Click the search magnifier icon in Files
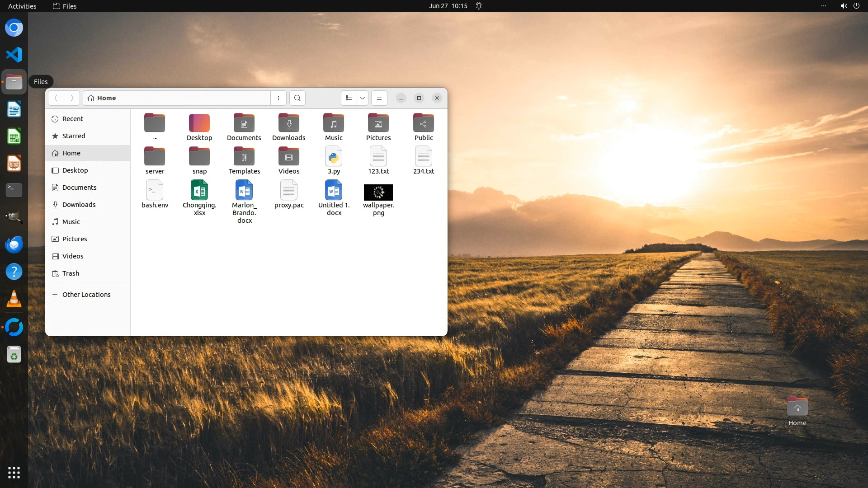This screenshot has width=868, height=488. coord(297,98)
